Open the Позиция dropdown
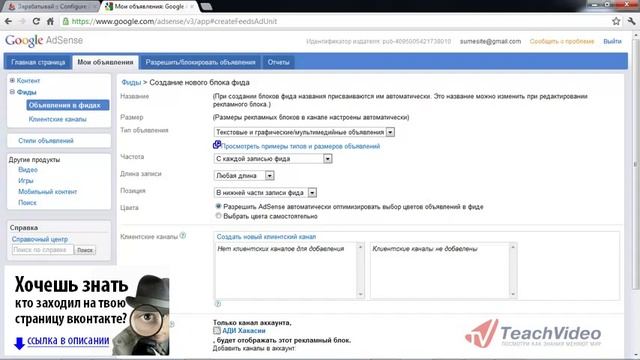This screenshot has height=360, width=640. click(x=265, y=192)
